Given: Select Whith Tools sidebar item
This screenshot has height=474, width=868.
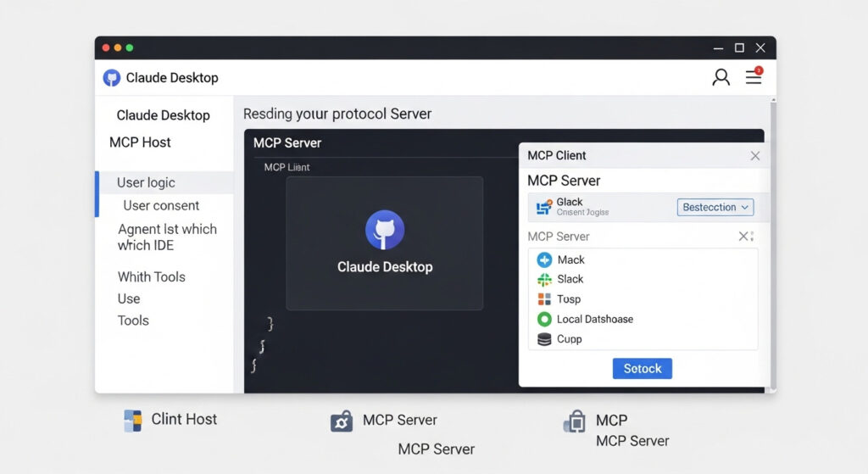Looking at the screenshot, I should pos(151,277).
